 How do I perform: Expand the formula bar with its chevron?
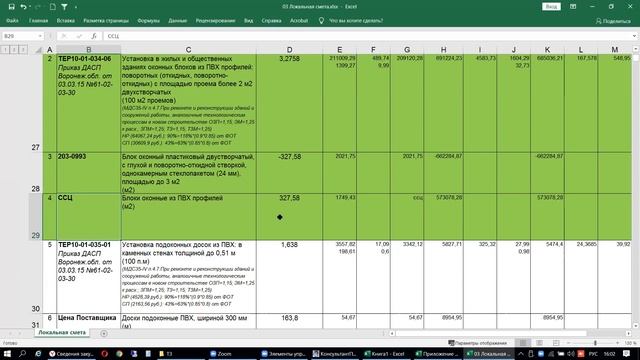click(x=634, y=36)
